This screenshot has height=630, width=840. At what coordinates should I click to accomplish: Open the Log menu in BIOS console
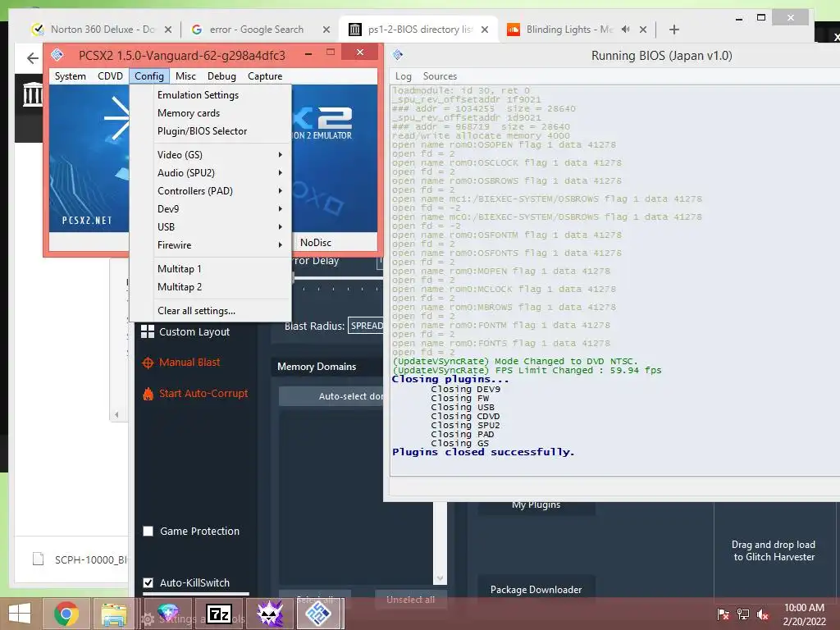pyautogui.click(x=403, y=76)
